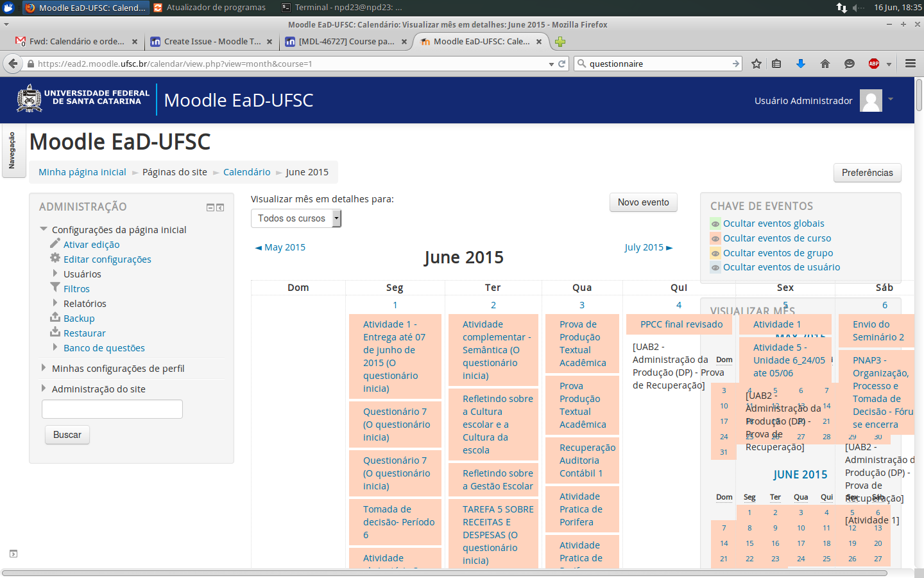Switch to Fwd: Calendário e orde... tab
The height and width of the screenshot is (578, 924).
point(77,42)
